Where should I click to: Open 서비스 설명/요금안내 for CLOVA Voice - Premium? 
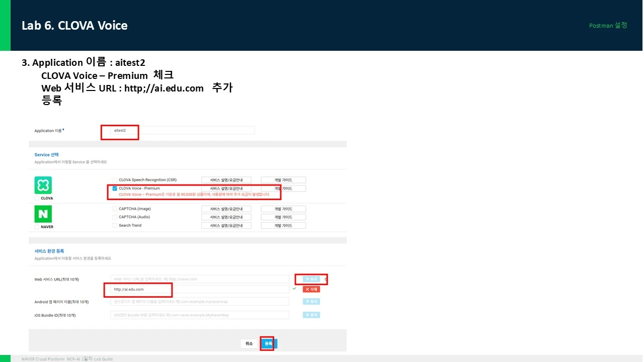pyautogui.click(x=226, y=189)
